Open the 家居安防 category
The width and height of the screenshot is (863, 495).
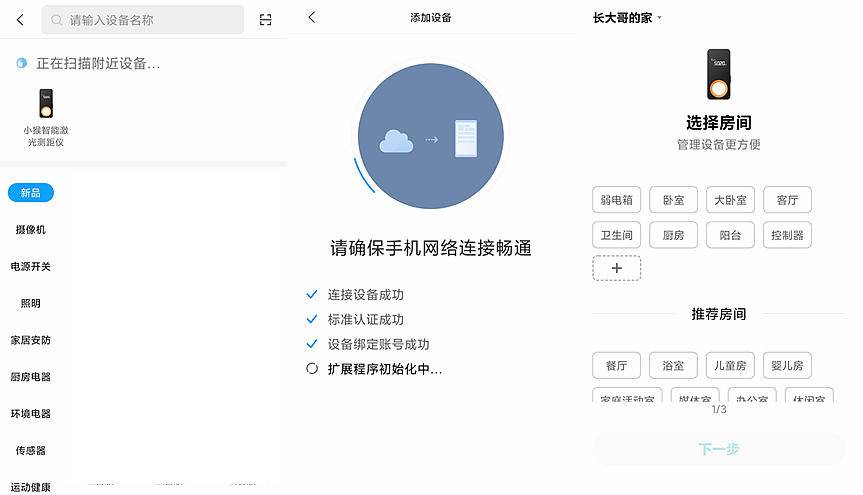point(31,340)
